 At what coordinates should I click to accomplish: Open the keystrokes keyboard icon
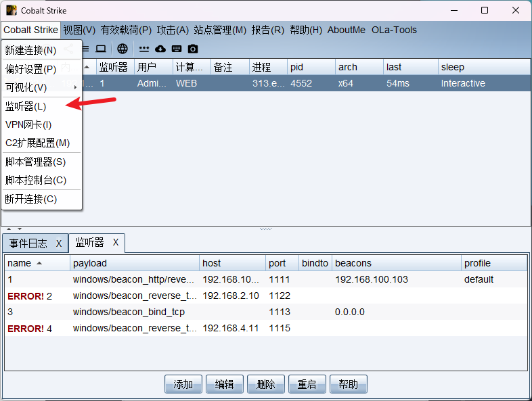click(177, 49)
